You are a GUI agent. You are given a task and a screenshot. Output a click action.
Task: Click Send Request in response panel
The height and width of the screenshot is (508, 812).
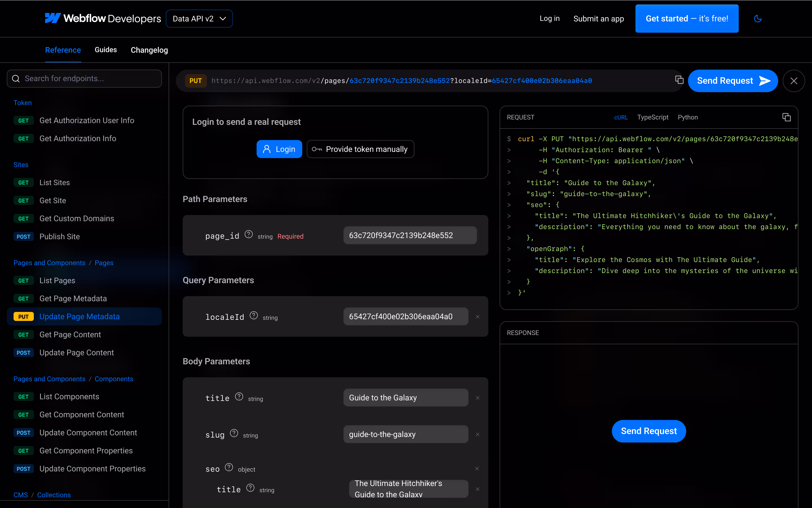coord(648,431)
